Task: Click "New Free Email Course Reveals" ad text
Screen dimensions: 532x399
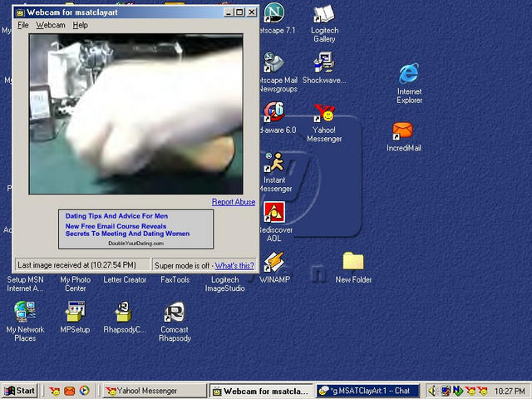Action: click(x=116, y=226)
